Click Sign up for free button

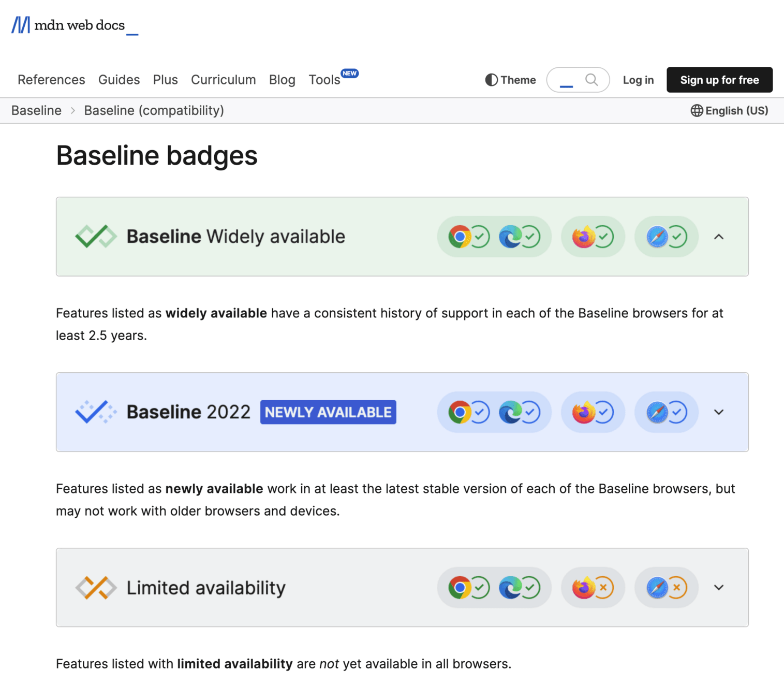pyautogui.click(x=719, y=80)
